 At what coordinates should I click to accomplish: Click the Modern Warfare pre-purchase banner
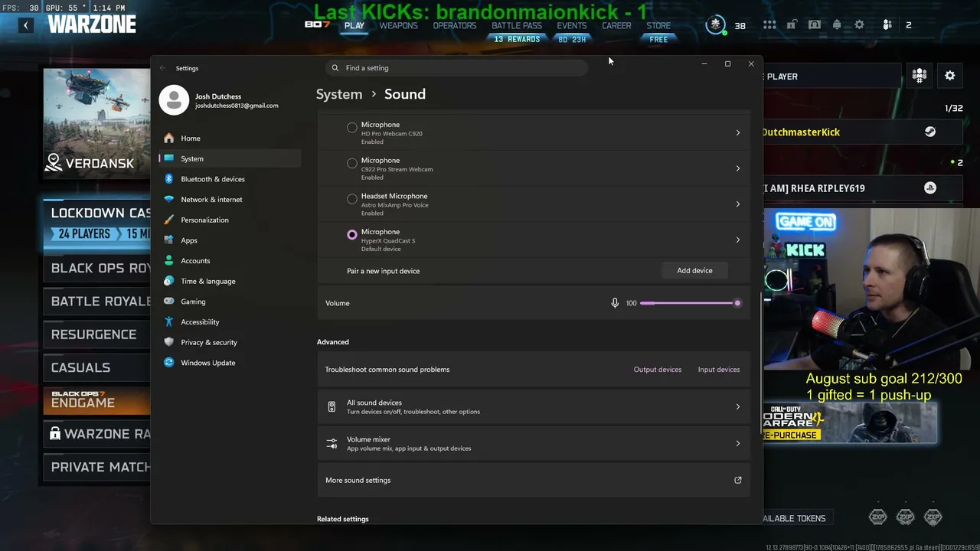(x=850, y=423)
